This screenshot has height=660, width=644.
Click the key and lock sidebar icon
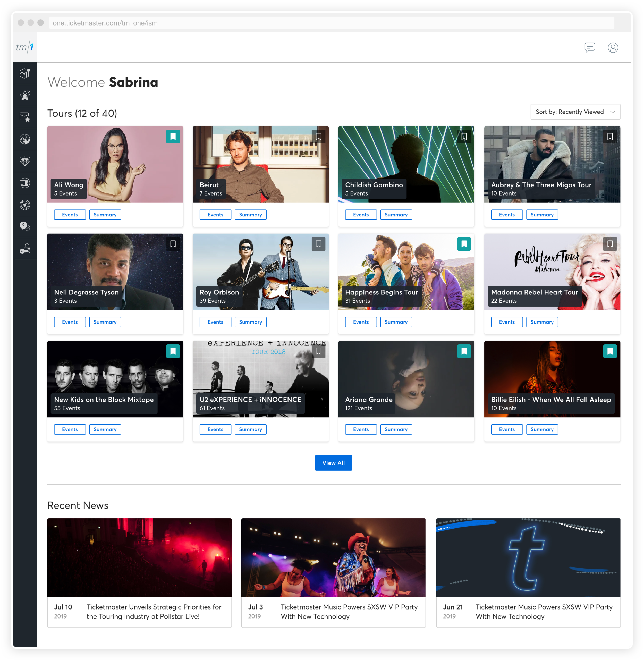pyautogui.click(x=25, y=249)
